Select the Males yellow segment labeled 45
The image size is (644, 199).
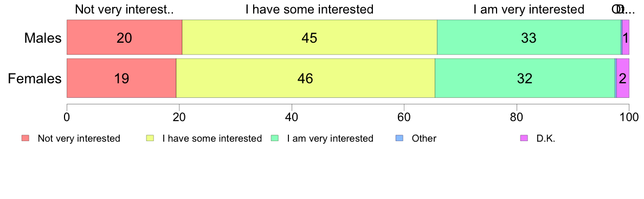point(310,38)
